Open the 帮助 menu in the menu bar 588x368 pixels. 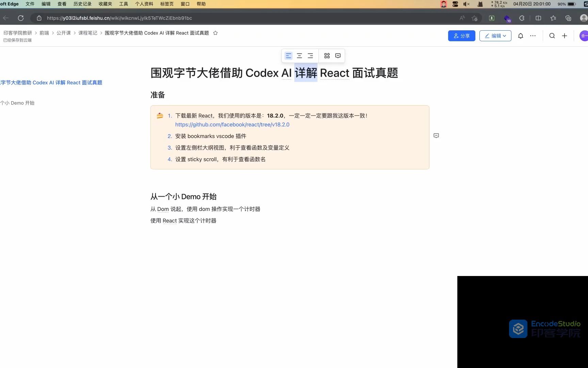[200, 4]
